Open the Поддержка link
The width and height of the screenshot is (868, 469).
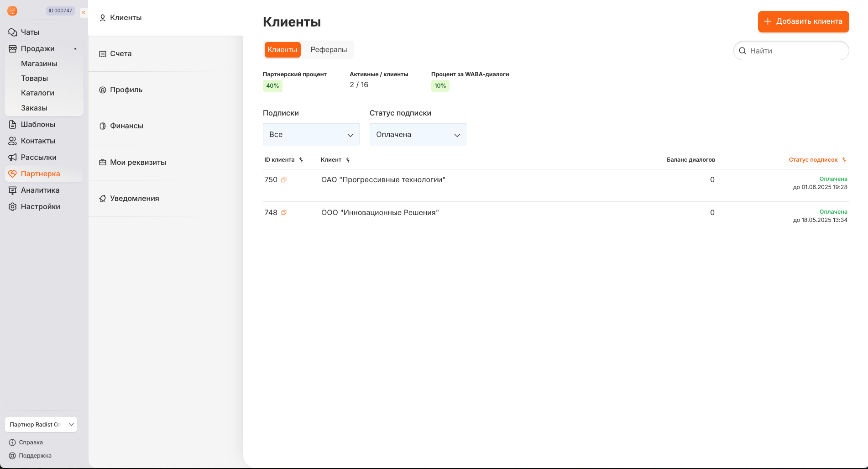(x=35, y=456)
